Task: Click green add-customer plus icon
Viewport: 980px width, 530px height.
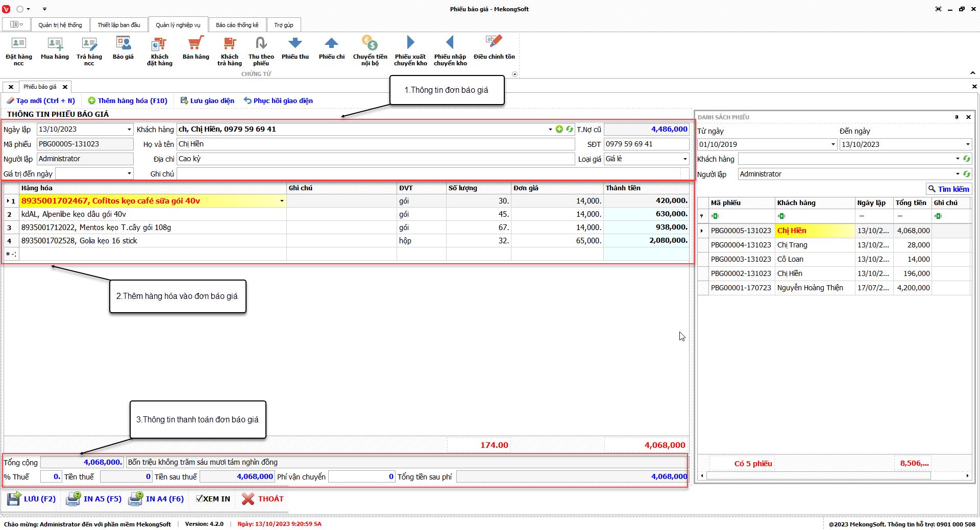Action: pos(559,129)
